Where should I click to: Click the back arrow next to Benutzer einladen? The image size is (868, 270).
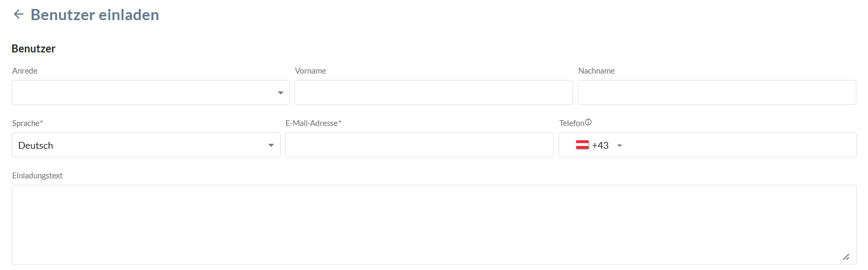tap(19, 14)
